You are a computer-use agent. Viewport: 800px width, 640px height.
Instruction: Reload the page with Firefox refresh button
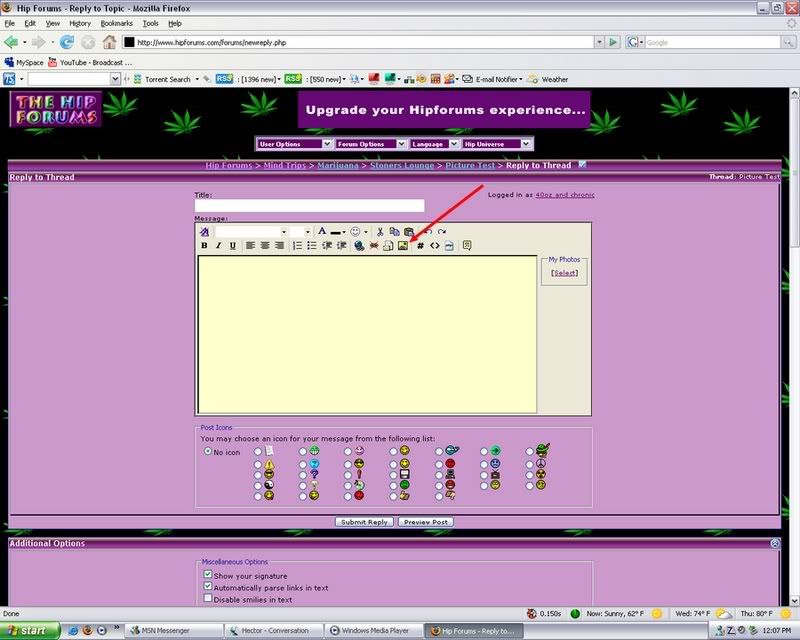(67, 43)
